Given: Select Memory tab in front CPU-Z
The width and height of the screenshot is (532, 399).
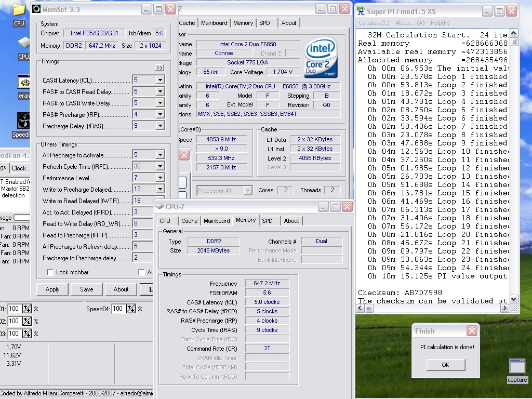Looking at the screenshot, I should (246, 220).
